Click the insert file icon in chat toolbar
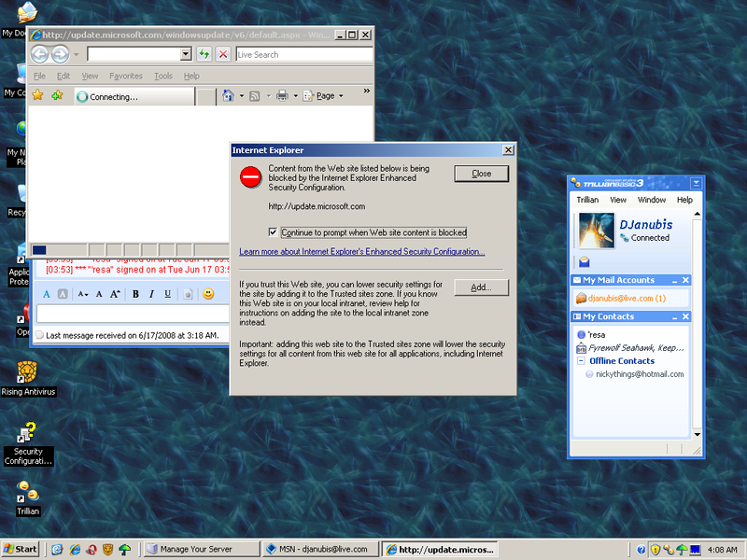 click(x=189, y=294)
